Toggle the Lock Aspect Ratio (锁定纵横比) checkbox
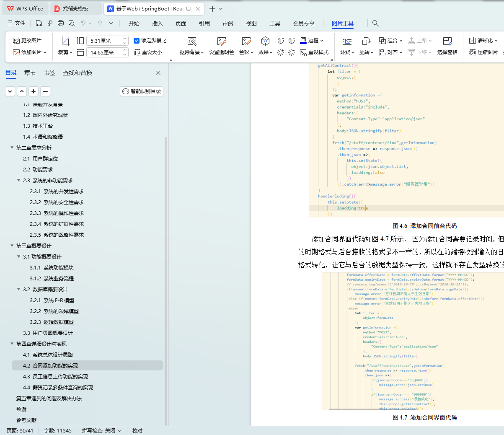Viewport: 504px width, 435px height. (x=137, y=41)
